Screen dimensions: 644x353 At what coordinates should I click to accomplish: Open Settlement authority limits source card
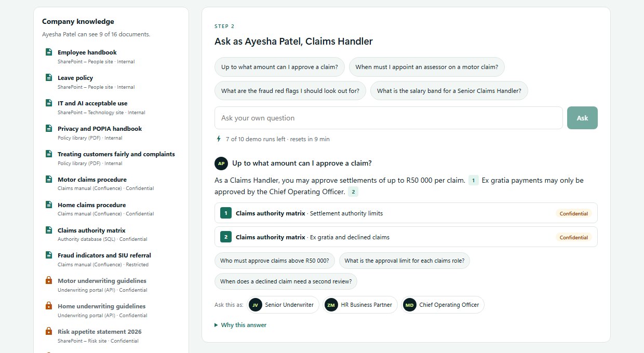click(x=406, y=213)
